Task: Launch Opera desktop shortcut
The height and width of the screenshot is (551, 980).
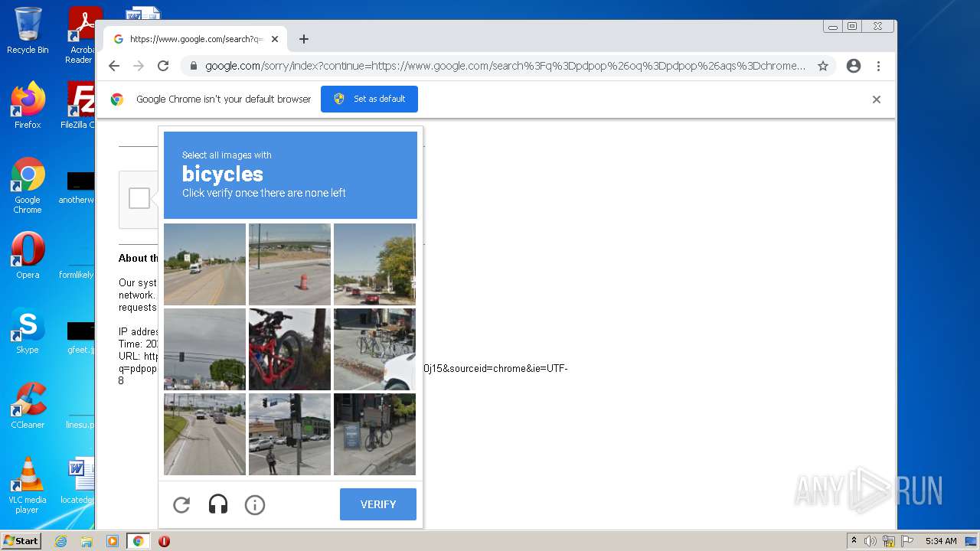Action: pyautogui.click(x=28, y=256)
